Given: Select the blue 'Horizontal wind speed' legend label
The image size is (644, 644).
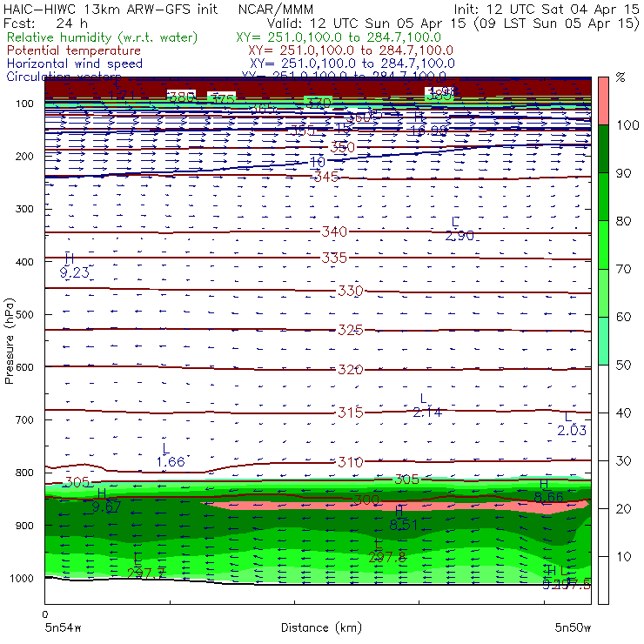Looking at the screenshot, I should (x=75, y=64).
